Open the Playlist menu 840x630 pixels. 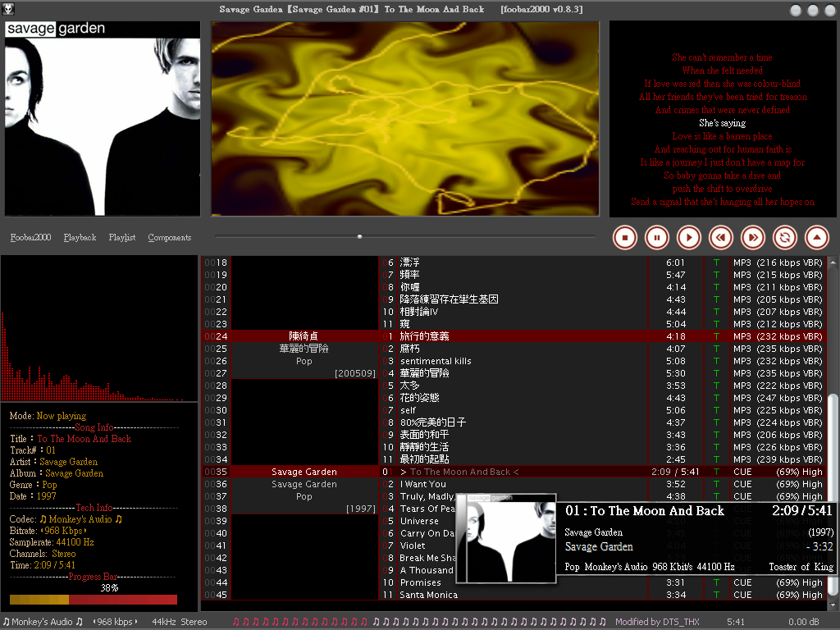[122, 237]
